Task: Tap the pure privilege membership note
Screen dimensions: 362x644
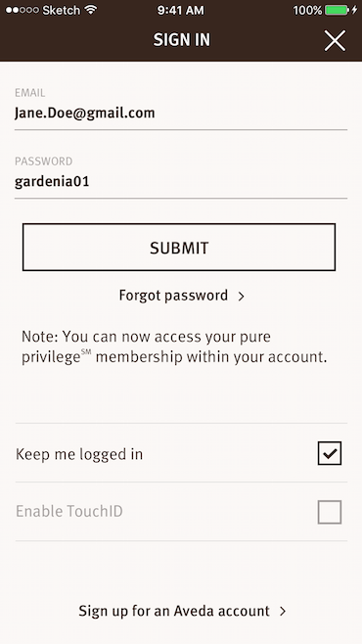Action: point(174,346)
